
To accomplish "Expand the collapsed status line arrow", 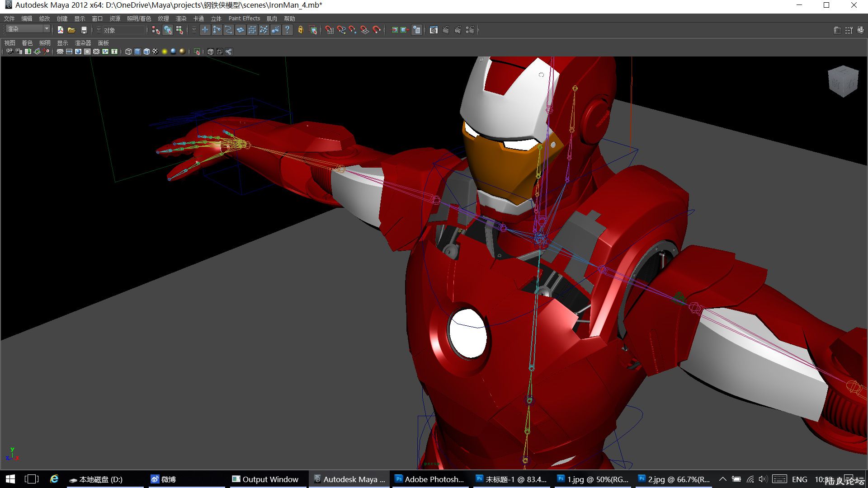I will [x=478, y=30].
